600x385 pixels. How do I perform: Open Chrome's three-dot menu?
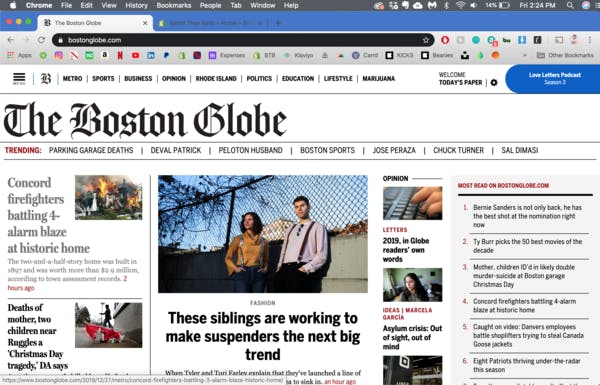click(590, 40)
